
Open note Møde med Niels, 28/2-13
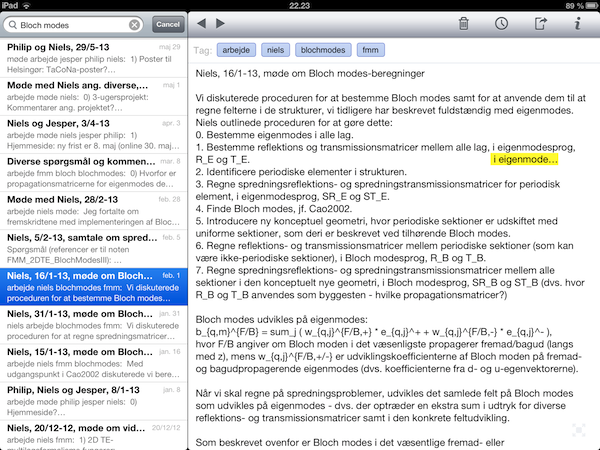coord(94,211)
